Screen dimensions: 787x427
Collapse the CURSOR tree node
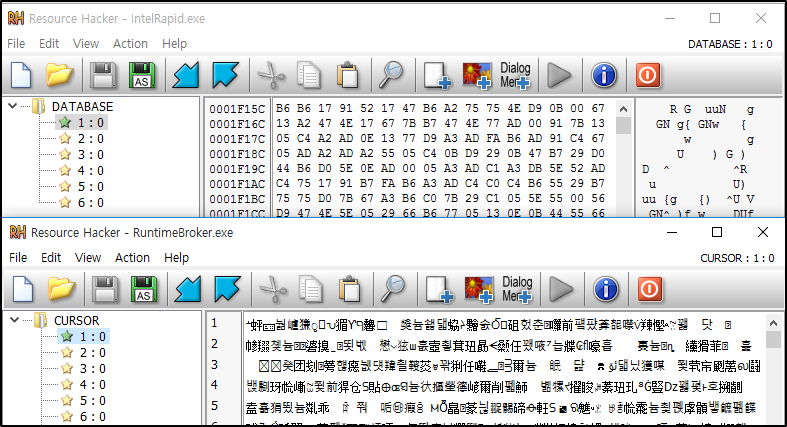tap(15, 320)
